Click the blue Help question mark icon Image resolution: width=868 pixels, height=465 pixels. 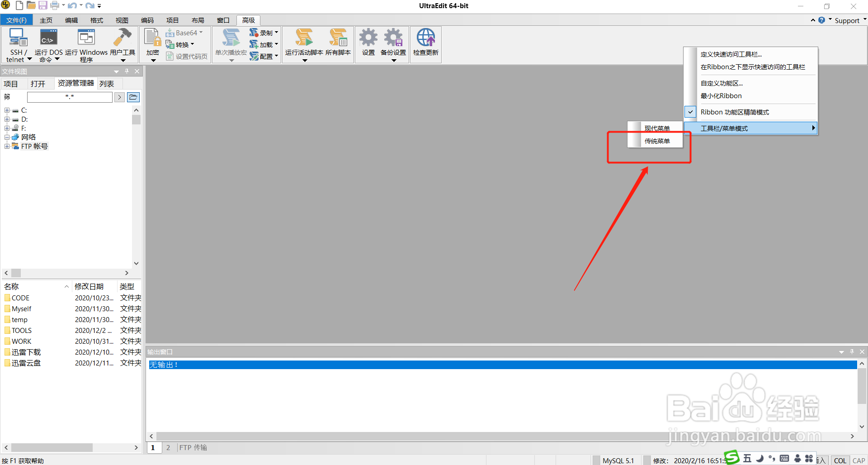[821, 20]
